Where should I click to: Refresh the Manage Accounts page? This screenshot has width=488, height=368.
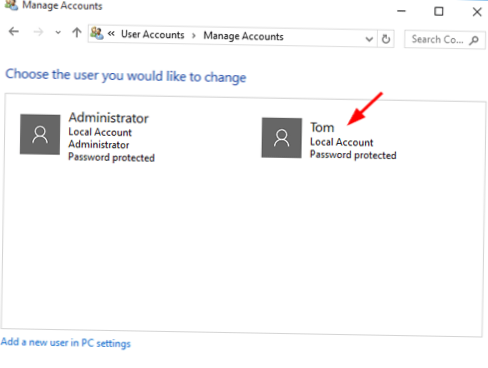386,39
